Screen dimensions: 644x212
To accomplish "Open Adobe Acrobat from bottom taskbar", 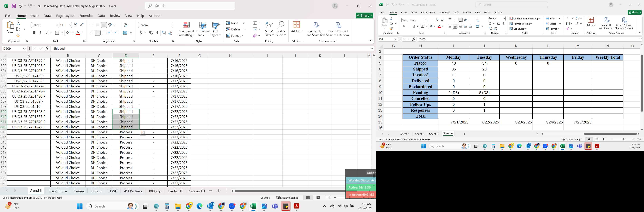I will pos(297,206).
